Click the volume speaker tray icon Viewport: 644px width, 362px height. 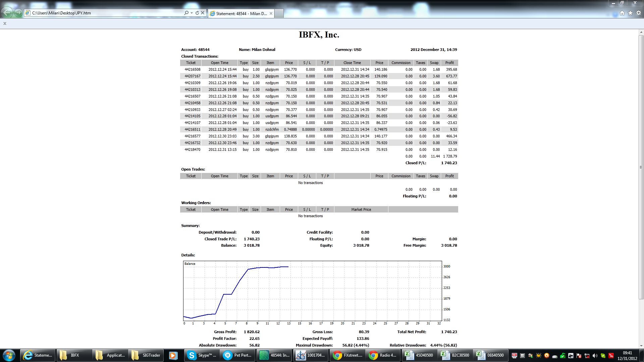click(595, 356)
